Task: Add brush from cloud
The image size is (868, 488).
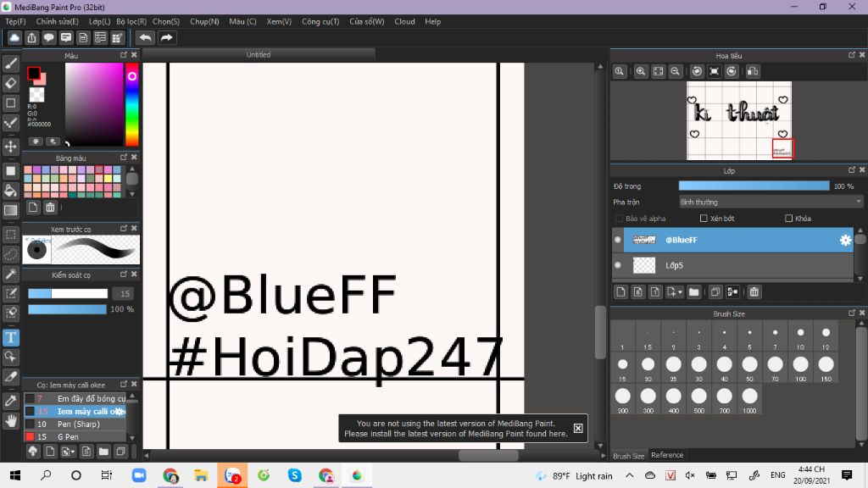Action: [x=33, y=452]
